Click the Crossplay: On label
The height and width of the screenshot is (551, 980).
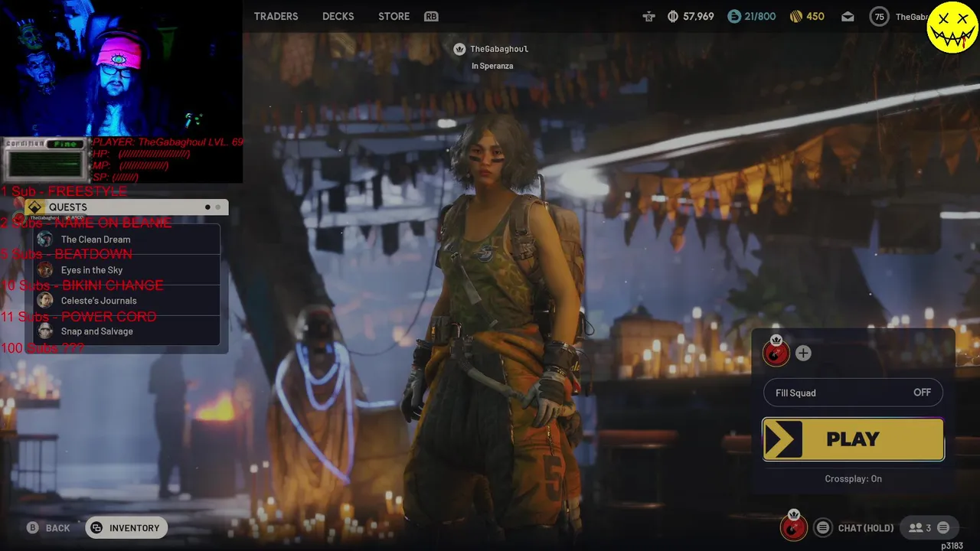[853, 479]
